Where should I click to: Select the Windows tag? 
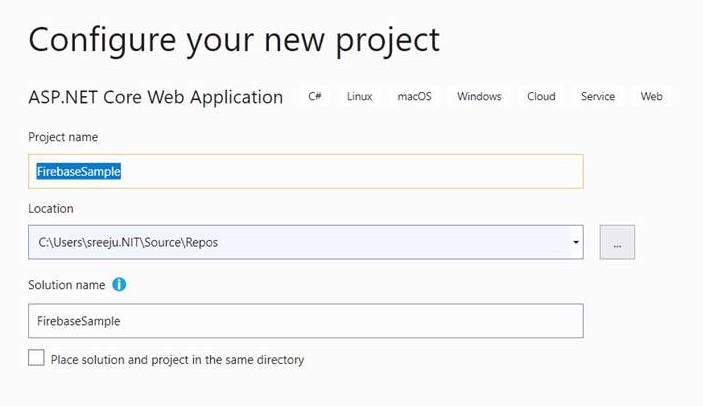(x=479, y=97)
